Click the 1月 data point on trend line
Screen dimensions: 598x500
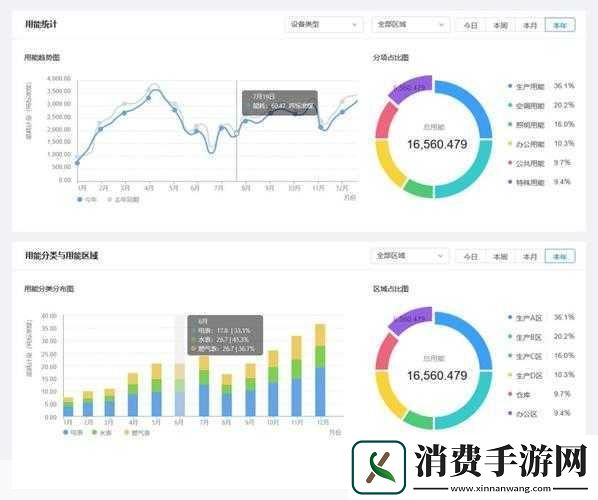(x=77, y=163)
